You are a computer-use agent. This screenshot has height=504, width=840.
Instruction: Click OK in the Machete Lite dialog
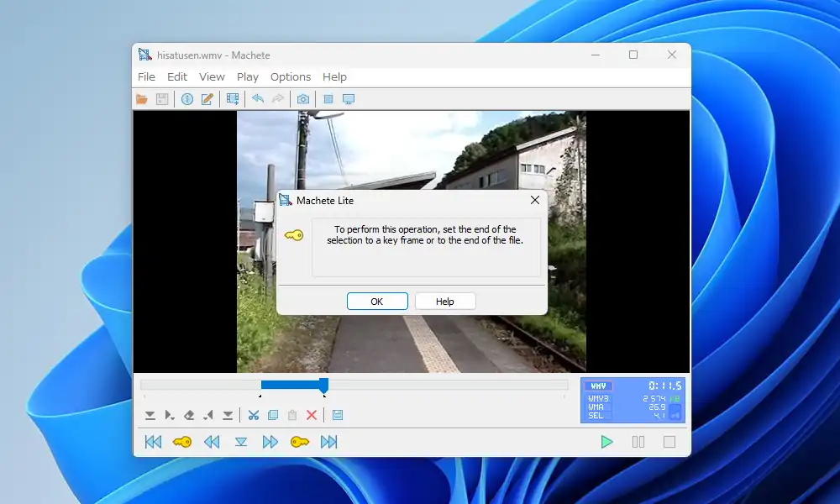click(377, 302)
